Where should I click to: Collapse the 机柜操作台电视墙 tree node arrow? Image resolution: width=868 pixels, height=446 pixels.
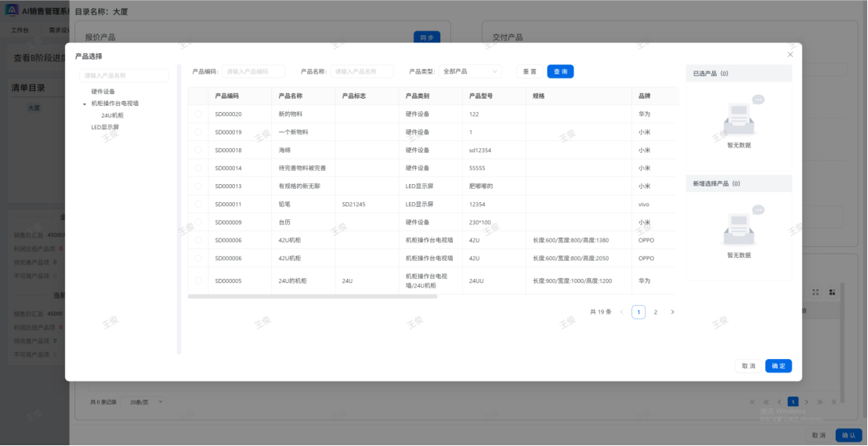click(85, 103)
